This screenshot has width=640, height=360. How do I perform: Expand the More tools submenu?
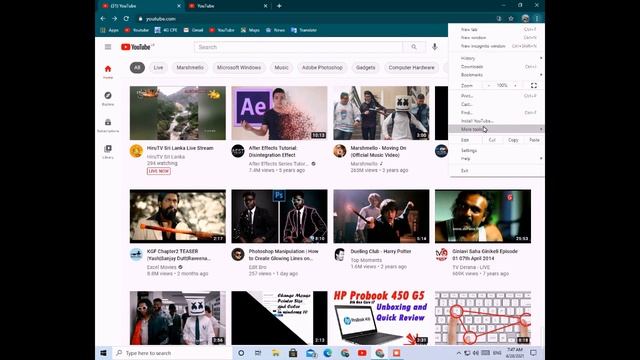click(x=496, y=129)
